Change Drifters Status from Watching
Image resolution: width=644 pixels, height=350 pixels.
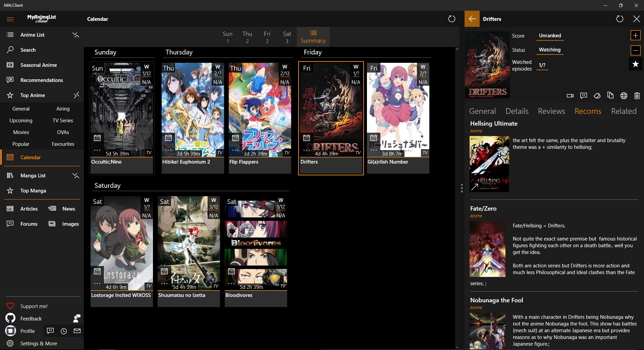pos(550,50)
